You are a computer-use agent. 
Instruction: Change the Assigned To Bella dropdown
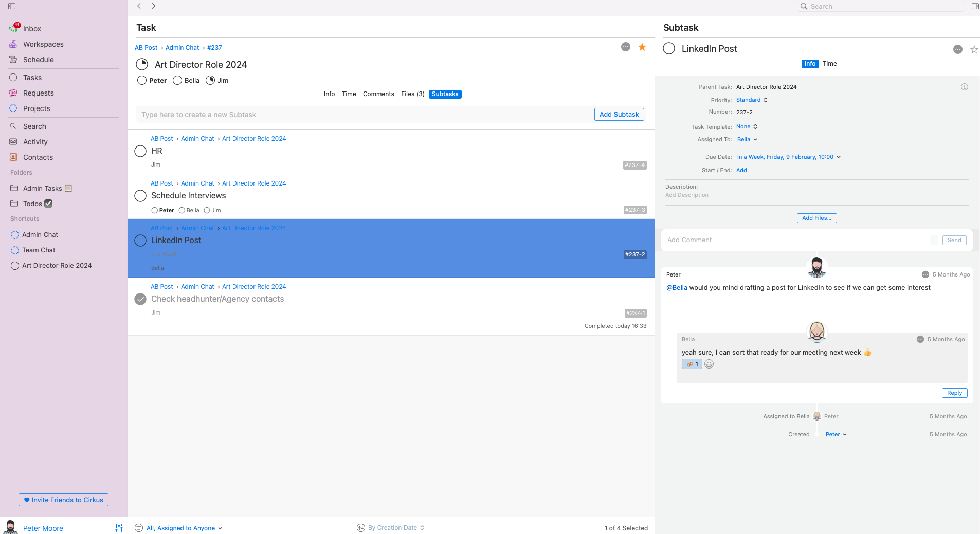(x=747, y=139)
